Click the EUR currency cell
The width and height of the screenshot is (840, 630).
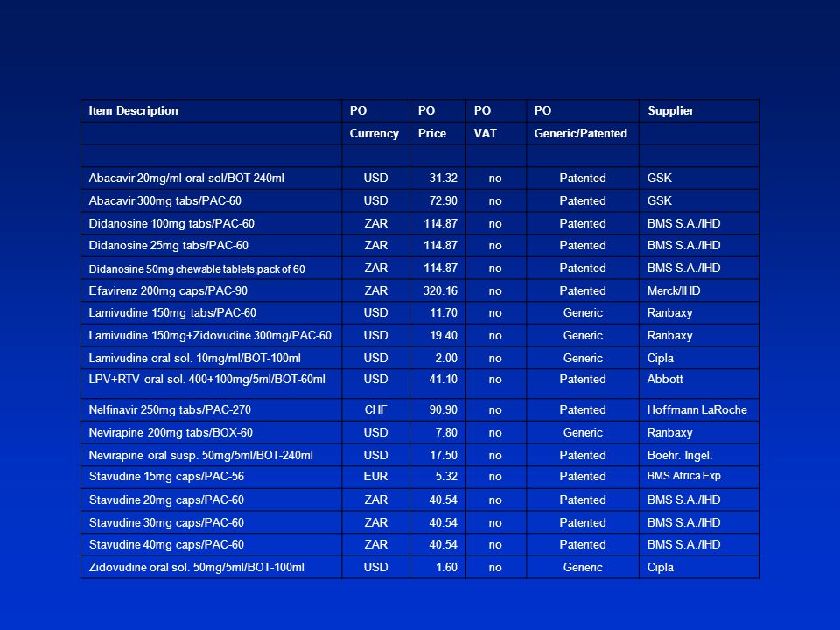pyautogui.click(x=375, y=476)
